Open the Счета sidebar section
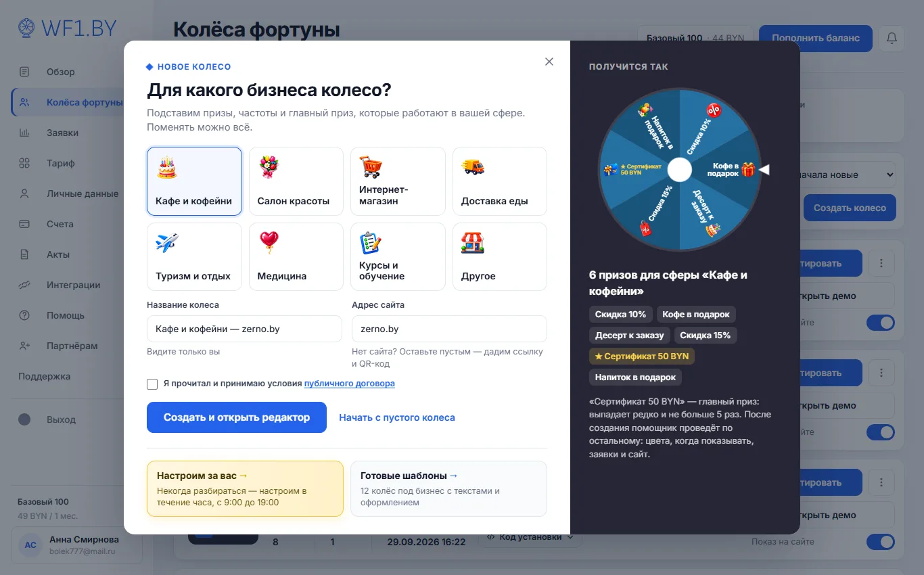This screenshot has width=924, height=575. tap(60, 224)
